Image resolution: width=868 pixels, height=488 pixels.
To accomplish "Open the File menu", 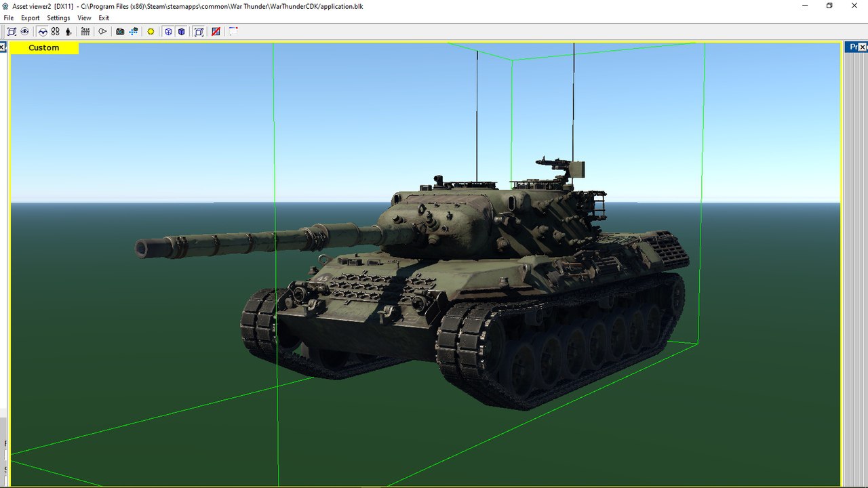I will pyautogui.click(x=9, y=18).
